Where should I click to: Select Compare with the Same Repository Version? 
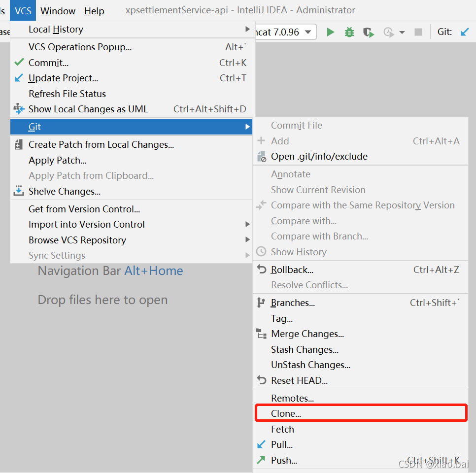point(360,205)
